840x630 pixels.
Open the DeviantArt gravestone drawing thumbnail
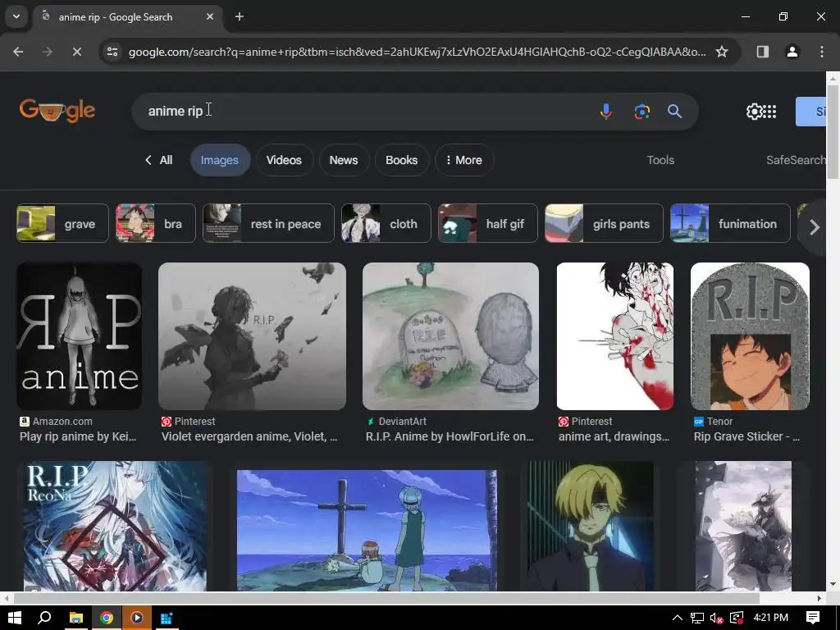click(x=450, y=336)
